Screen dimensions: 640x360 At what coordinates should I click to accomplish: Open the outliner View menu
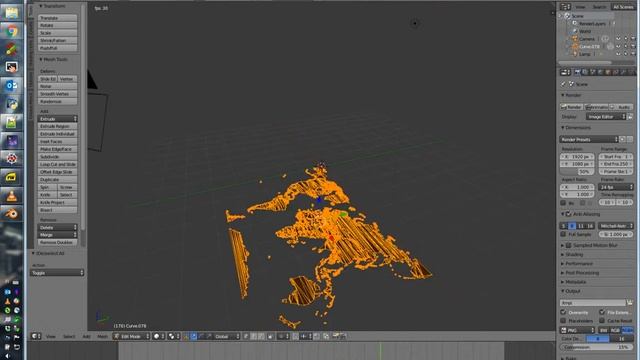point(580,7)
